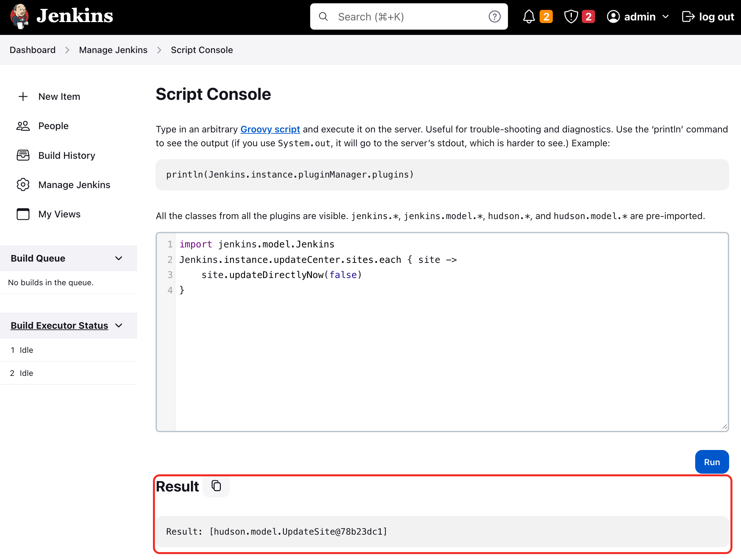Click inside the script editor area
The image size is (741, 560).
442,332
